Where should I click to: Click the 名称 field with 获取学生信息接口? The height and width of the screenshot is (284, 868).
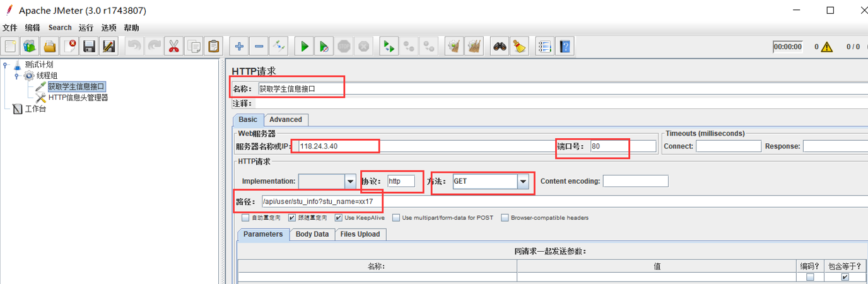click(x=563, y=89)
